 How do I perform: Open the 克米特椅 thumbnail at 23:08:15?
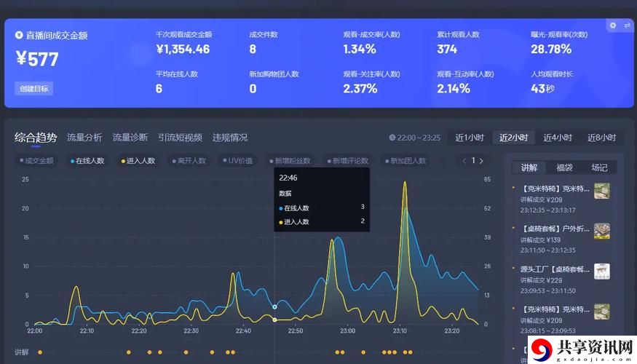(x=601, y=312)
